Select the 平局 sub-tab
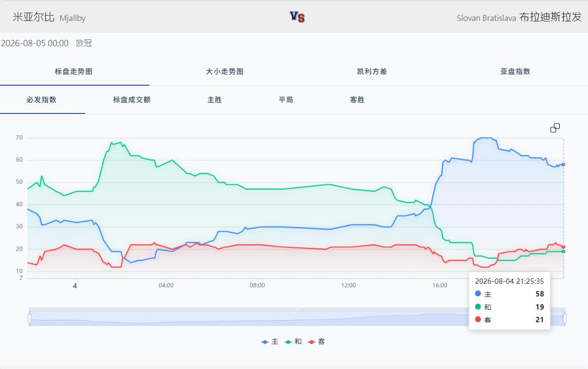This screenshot has width=588, height=369. [x=286, y=100]
